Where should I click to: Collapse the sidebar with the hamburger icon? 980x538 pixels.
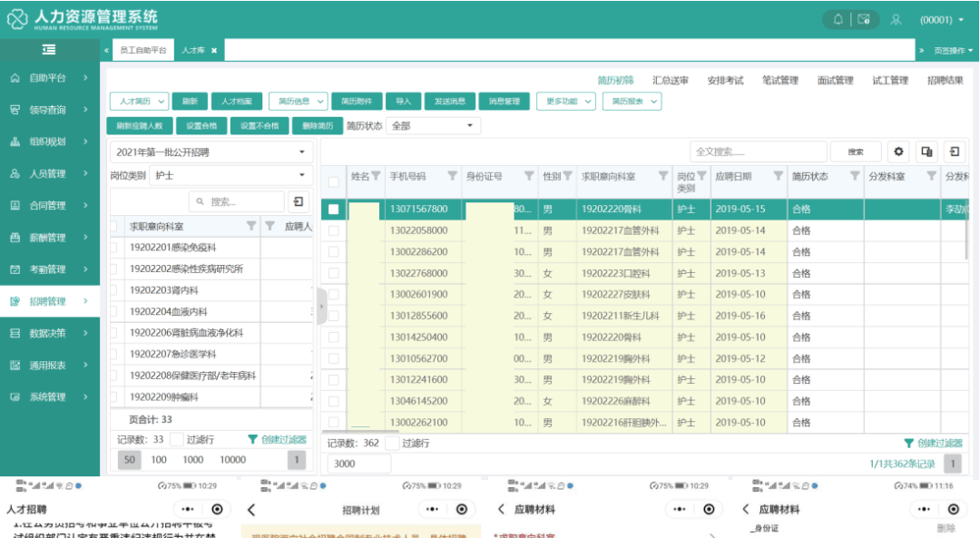pos(48,50)
